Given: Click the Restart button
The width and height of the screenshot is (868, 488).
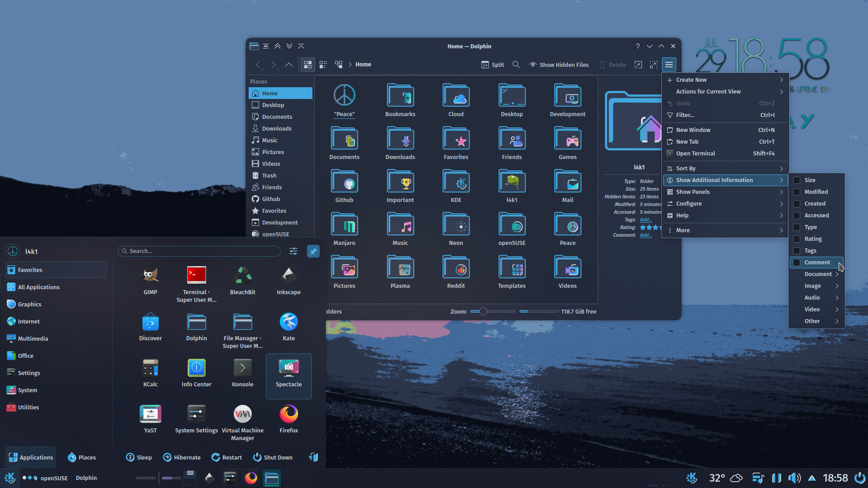Looking at the screenshot, I should point(226,457).
